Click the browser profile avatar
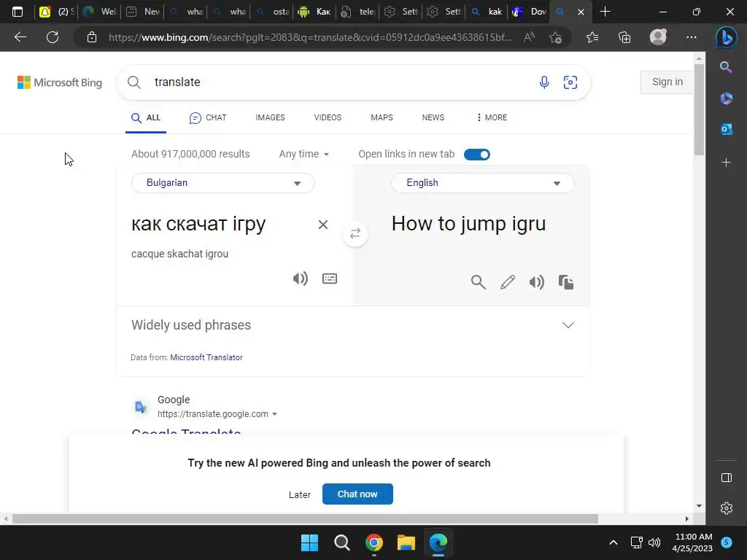 [658, 37]
